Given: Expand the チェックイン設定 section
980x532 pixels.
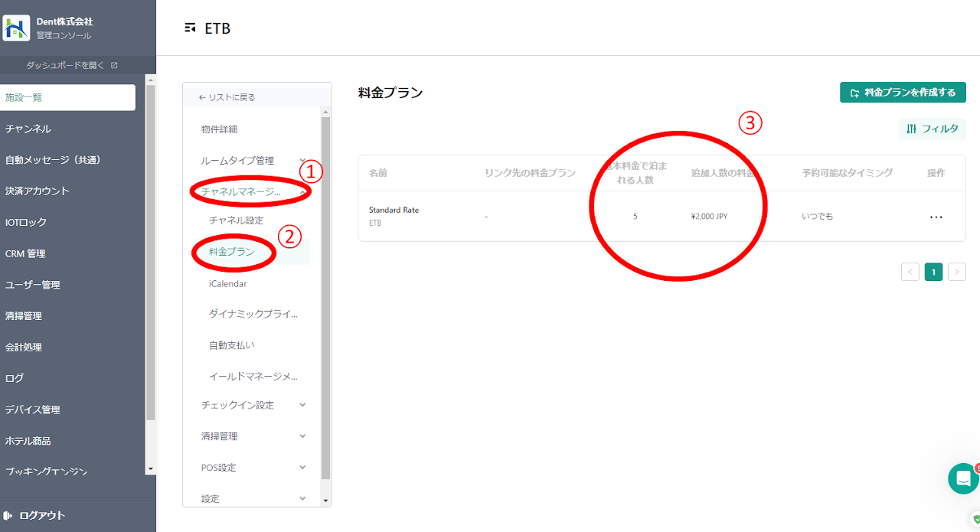Looking at the screenshot, I should tap(302, 405).
